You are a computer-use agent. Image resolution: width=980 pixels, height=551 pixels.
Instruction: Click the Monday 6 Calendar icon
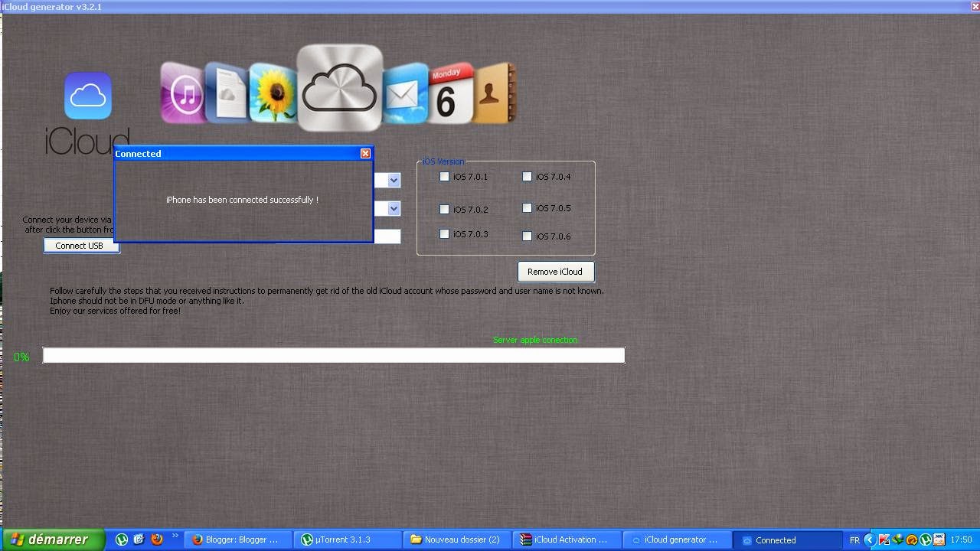pos(451,94)
